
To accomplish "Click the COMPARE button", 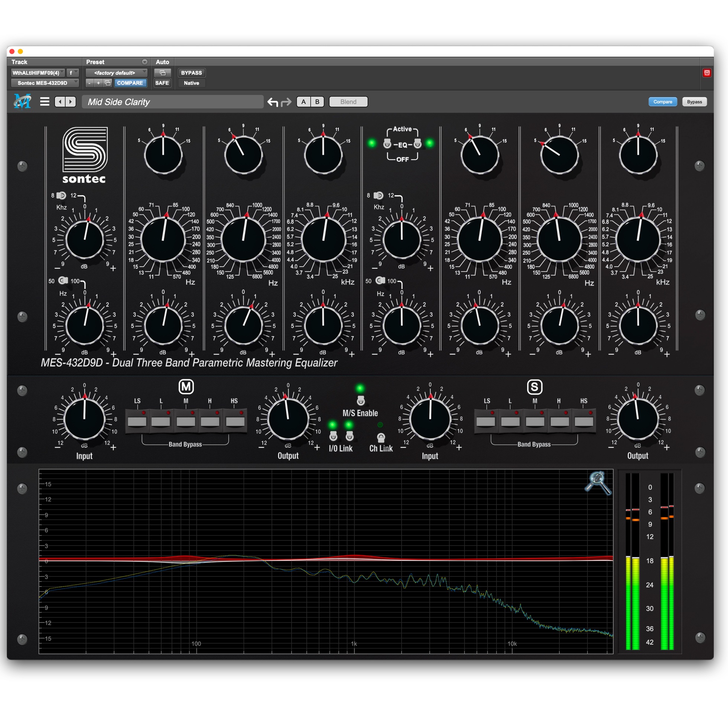I will pyautogui.click(x=130, y=83).
